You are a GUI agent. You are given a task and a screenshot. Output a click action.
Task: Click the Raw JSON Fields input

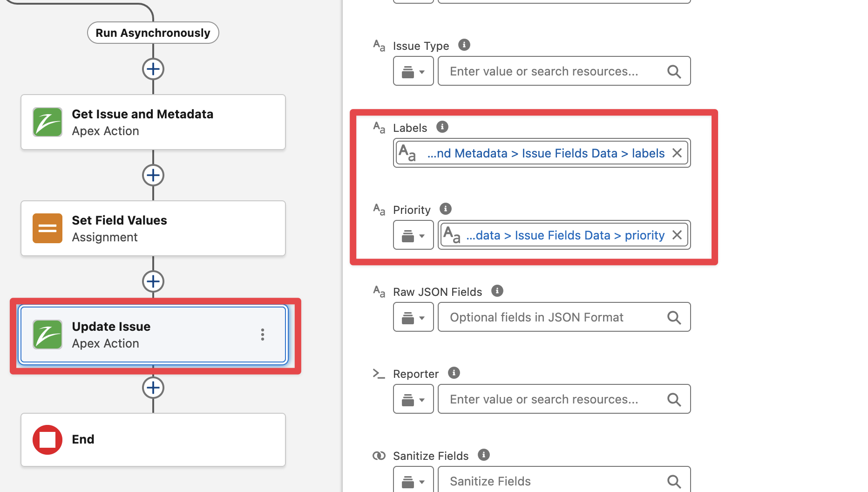[x=564, y=317]
